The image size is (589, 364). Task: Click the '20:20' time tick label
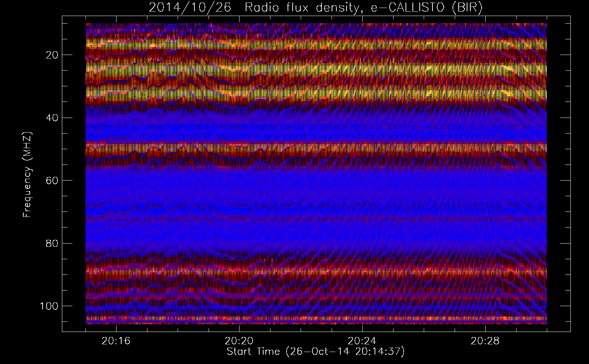(x=239, y=341)
